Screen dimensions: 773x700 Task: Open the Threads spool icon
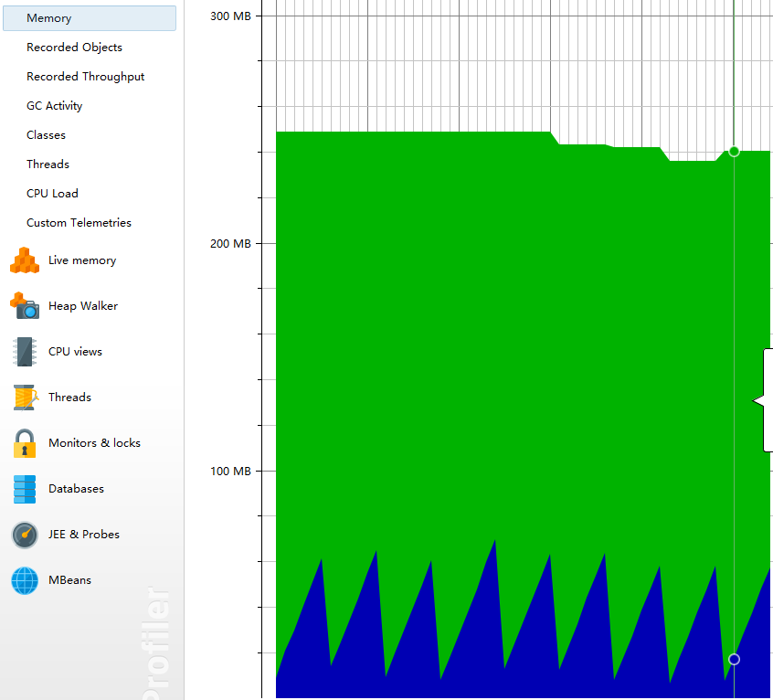(25, 398)
